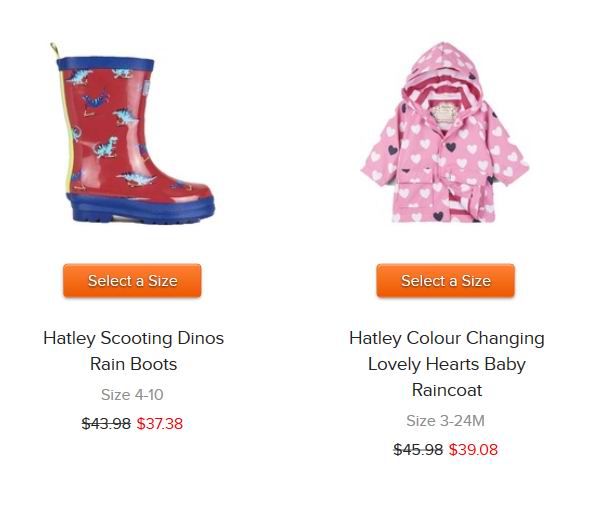
Task: Click the red $39.08 sale price
Action: [473, 450]
